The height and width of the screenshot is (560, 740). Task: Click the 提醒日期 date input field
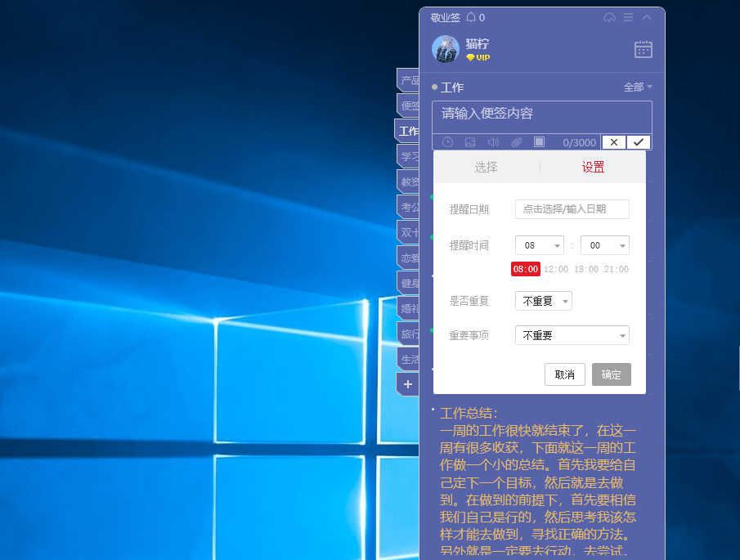(572, 209)
